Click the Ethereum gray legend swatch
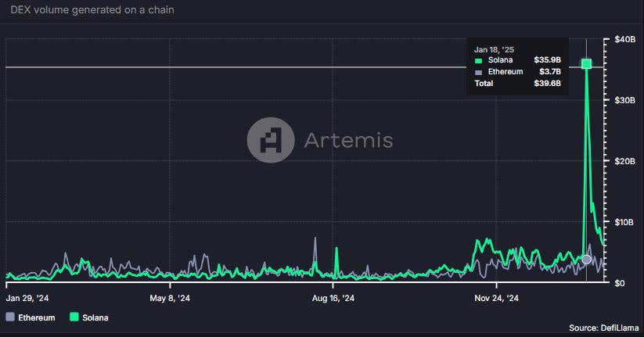The image size is (644, 337). (10, 317)
